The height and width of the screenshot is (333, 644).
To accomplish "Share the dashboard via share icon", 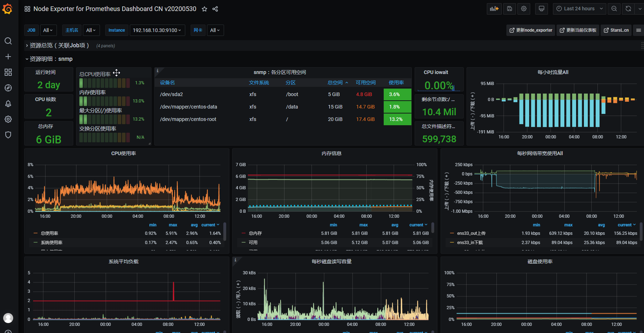I will 215,9.
